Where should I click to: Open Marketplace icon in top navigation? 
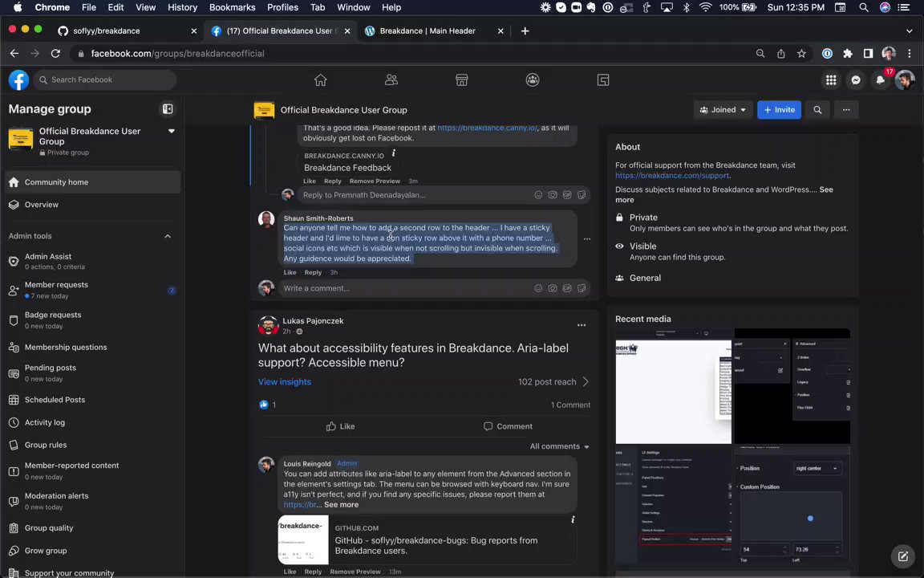[x=461, y=79]
